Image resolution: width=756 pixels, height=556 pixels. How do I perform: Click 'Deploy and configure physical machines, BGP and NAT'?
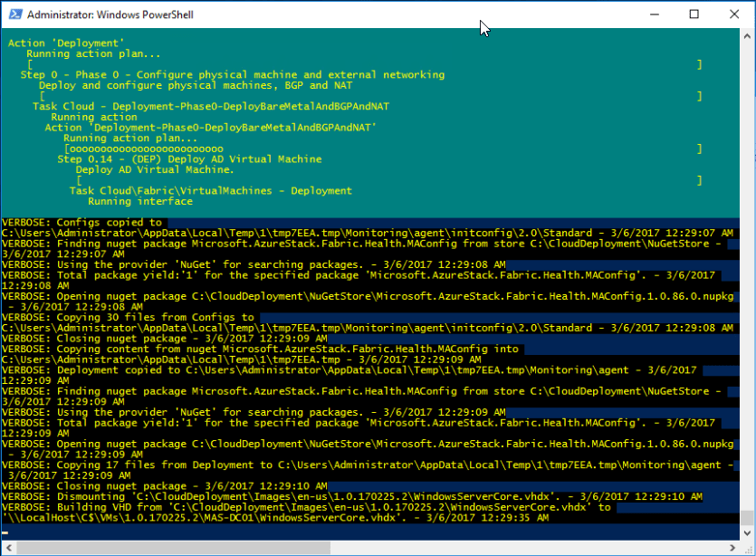196,85
